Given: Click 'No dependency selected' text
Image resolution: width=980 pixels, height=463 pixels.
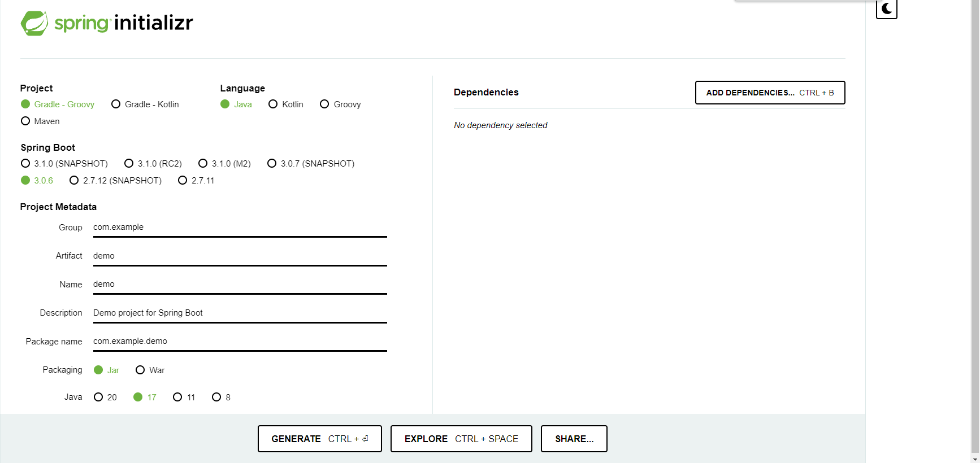Looking at the screenshot, I should click(501, 125).
